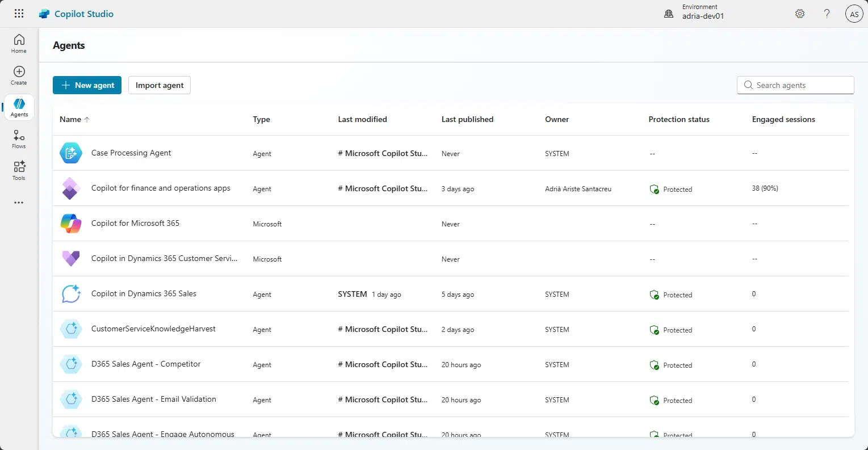Image resolution: width=868 pixels, height=450 pixels.
Task: Open the app launcher waffle grid
Action: tap(19, 14)
